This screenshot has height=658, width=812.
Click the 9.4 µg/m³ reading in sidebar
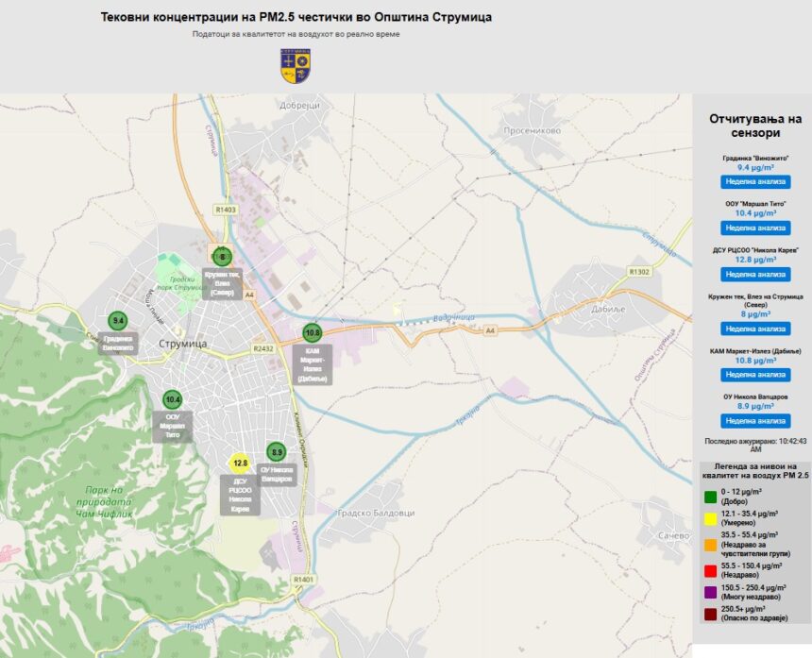pyautogui.click(x=755, y=167)
